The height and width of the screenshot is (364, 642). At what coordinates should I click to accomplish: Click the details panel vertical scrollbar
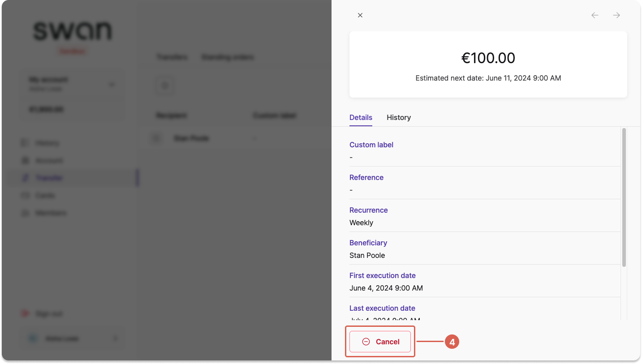pyautogui.click(x=624, y=197)
